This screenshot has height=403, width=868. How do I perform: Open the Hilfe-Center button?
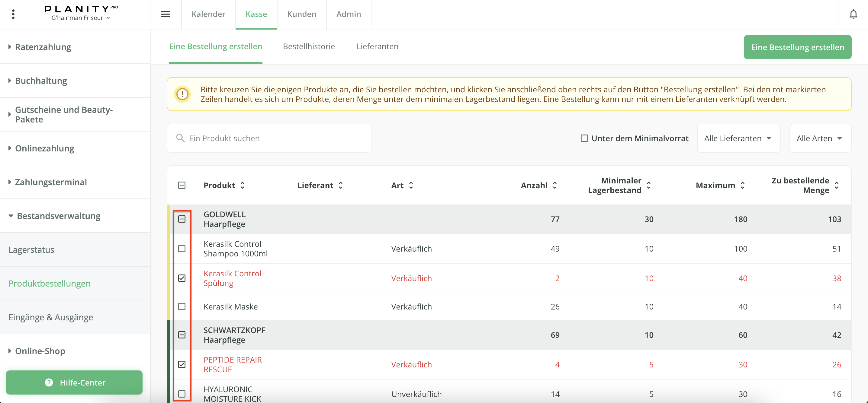[74, 382]
